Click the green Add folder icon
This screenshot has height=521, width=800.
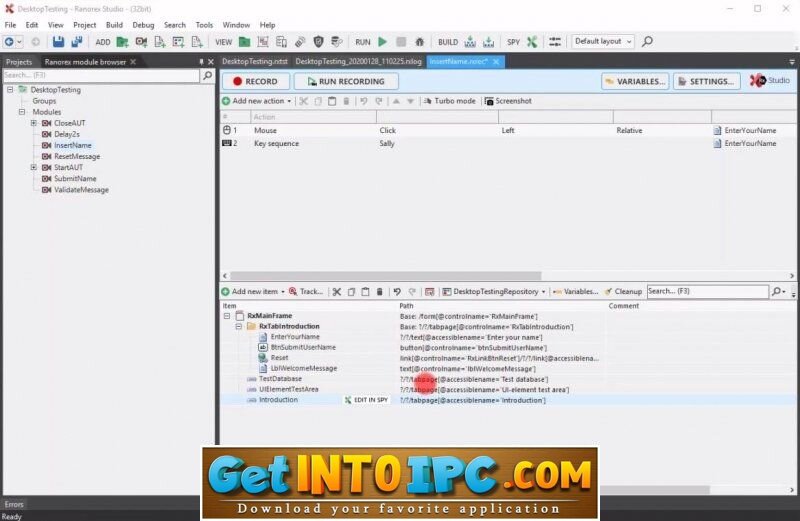[x=122, y=42]
